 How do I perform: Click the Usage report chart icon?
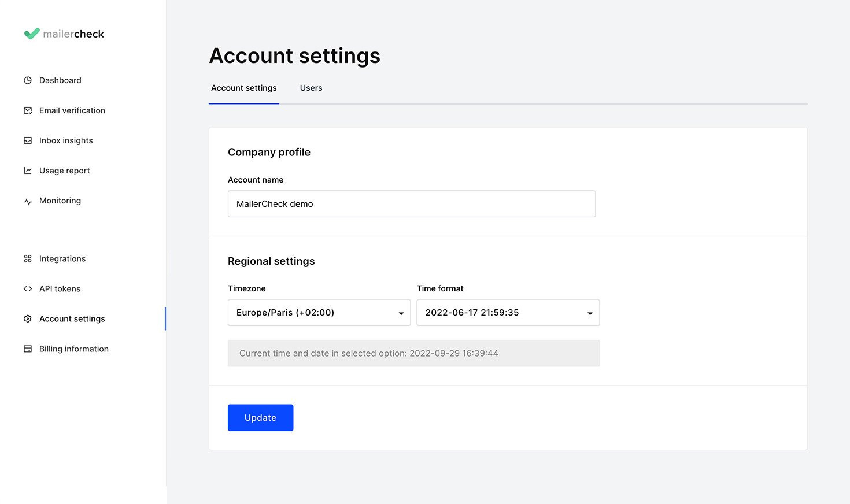(28, 171)
